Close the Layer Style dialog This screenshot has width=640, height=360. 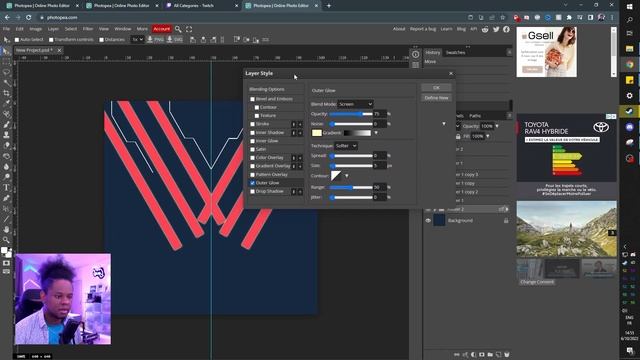tap(451, 73)
